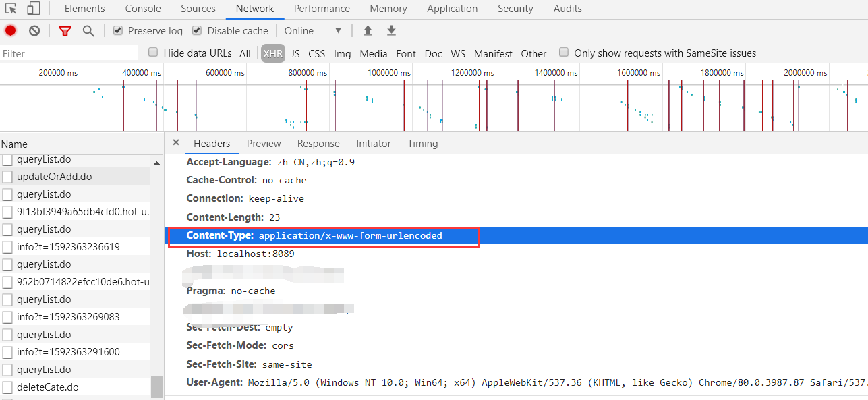This screenshot has height=400, width=868.
Task: Show the Preview tab of the request
Action: tap(264, 144)
